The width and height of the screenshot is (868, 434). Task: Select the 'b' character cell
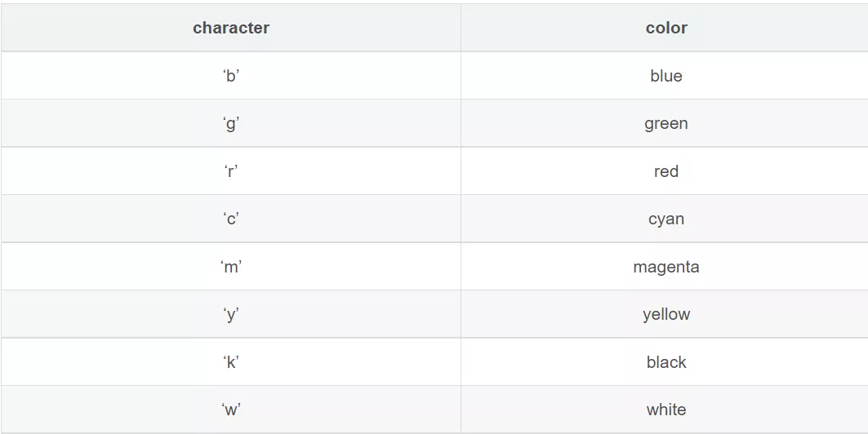click(x=231, y=76)
